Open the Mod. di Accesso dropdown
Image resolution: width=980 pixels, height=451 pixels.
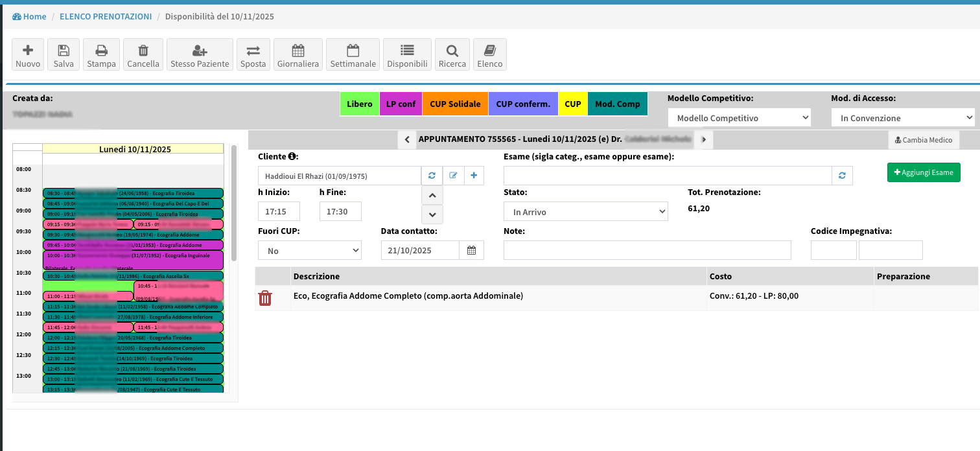click(x=903, y=118)
